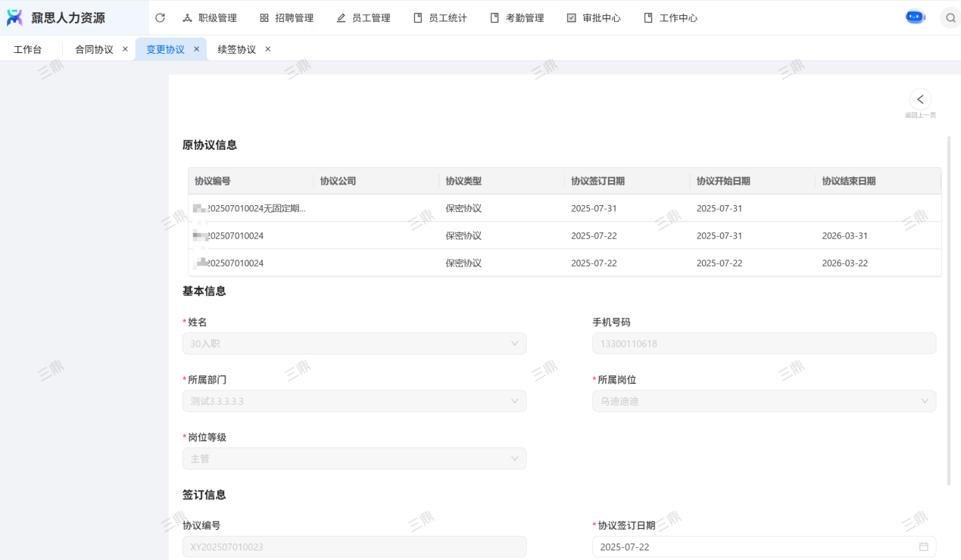Open the 岗位等级 dropdown
961x560 pixels.
click(x=514, y=459)
